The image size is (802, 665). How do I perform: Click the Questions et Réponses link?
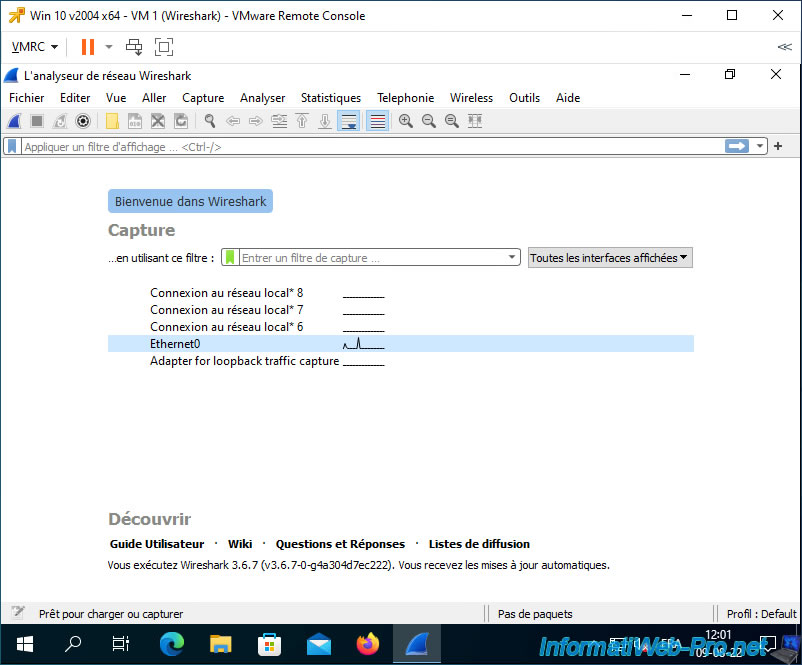(x=340, y=544)
